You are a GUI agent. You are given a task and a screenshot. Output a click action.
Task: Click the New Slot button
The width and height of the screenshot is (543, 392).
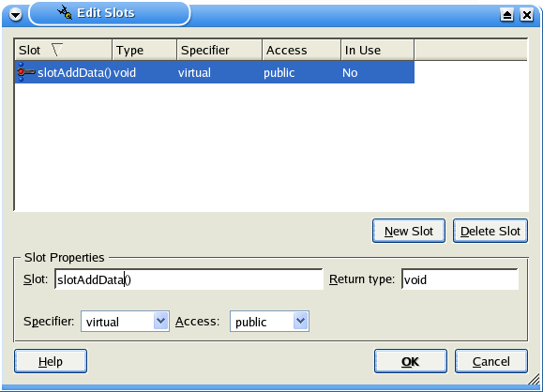(x=409, y=231)
